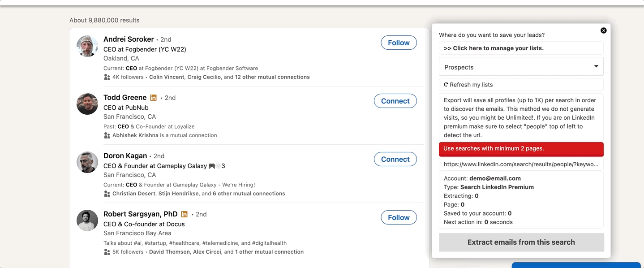The image size is (644, 268).
Task: Dismiss the leads panel with the X icon
Action: [x=603, y=30]
